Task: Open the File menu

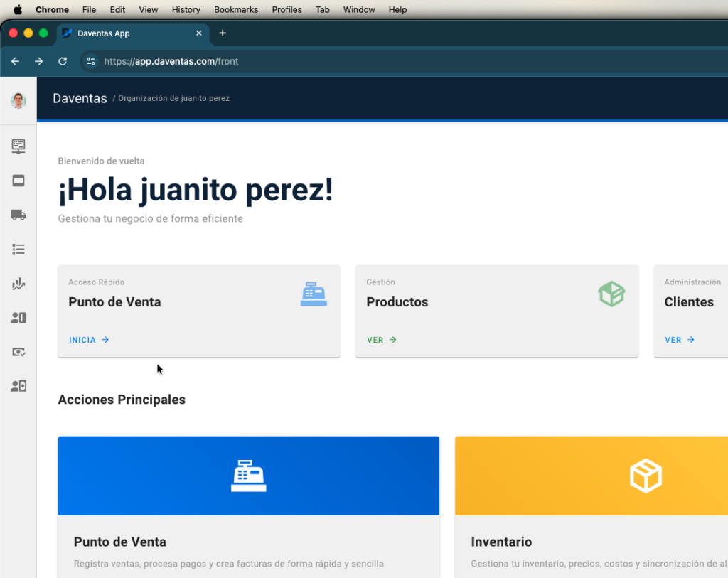Action: coord(89,9)
